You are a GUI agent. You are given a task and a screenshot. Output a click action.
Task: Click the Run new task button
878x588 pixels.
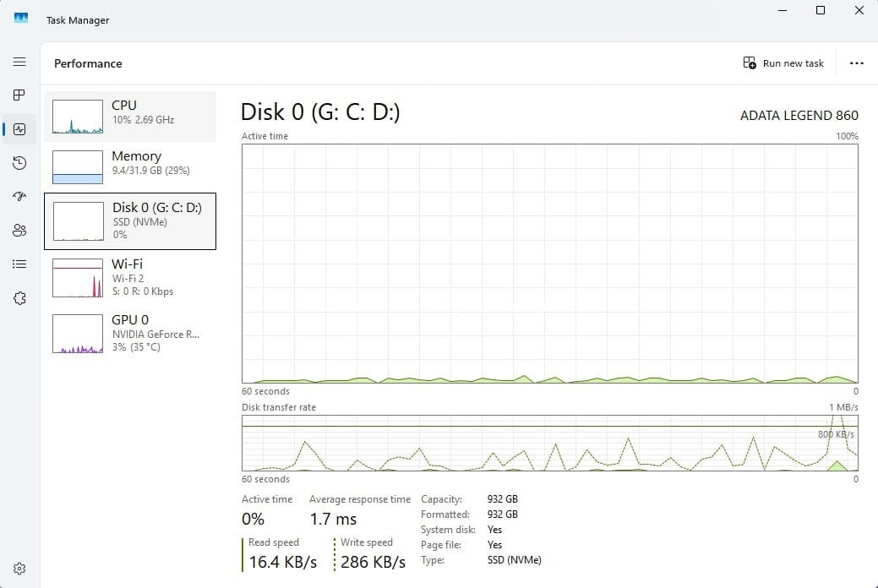783,63
